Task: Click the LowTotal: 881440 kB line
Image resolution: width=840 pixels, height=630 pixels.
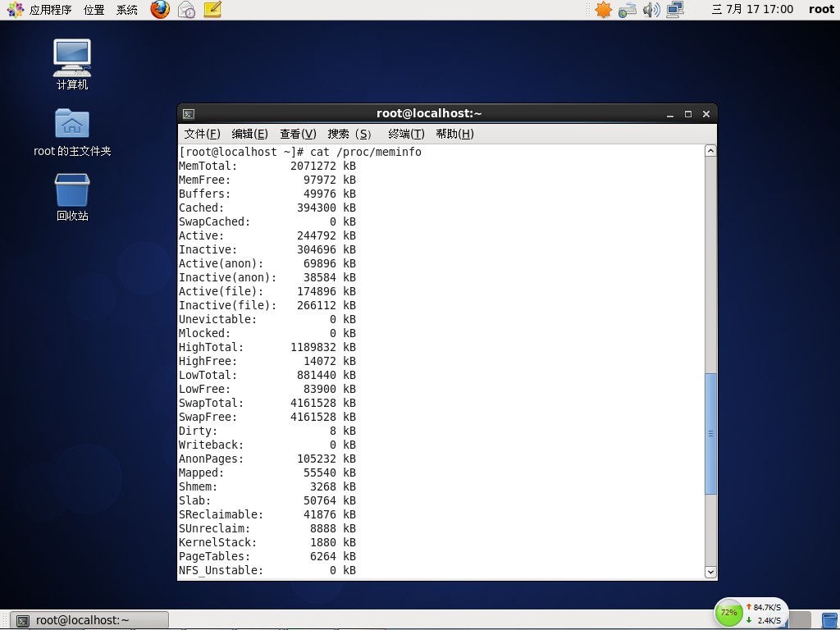Action: 267,375
